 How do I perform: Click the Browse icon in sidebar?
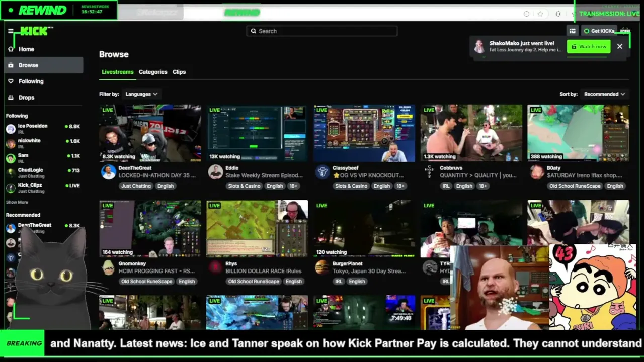click(11, 65)
